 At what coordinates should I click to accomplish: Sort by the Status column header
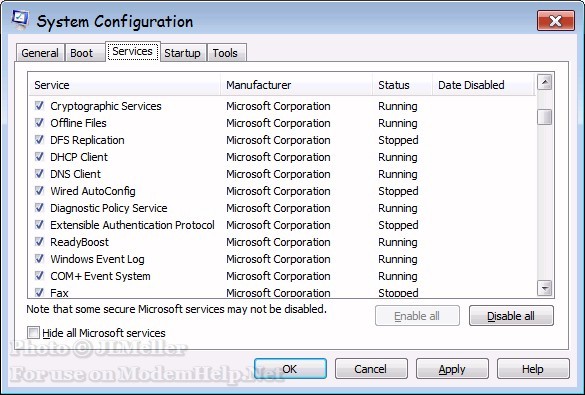point(403,85)
